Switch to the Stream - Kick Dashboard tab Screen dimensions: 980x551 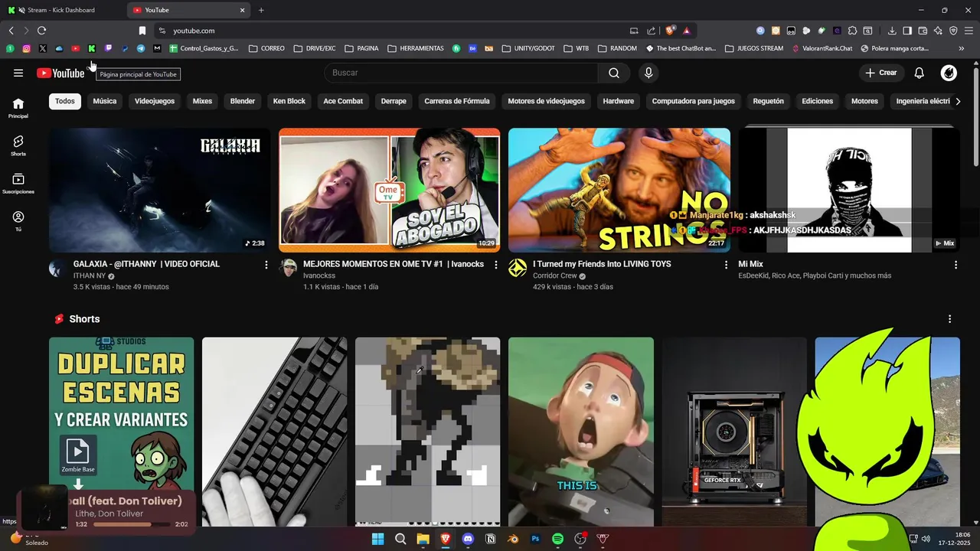coord(61,10)
